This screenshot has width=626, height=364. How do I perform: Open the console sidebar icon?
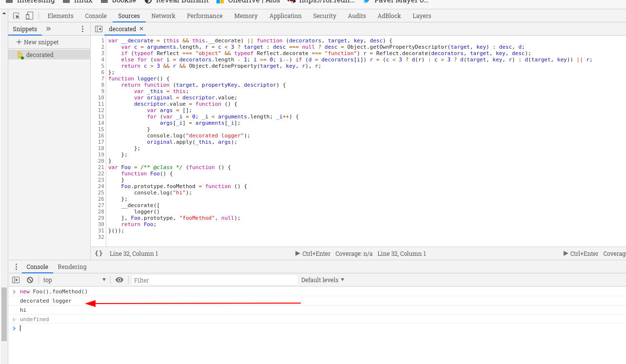click(x=16, y=279)
